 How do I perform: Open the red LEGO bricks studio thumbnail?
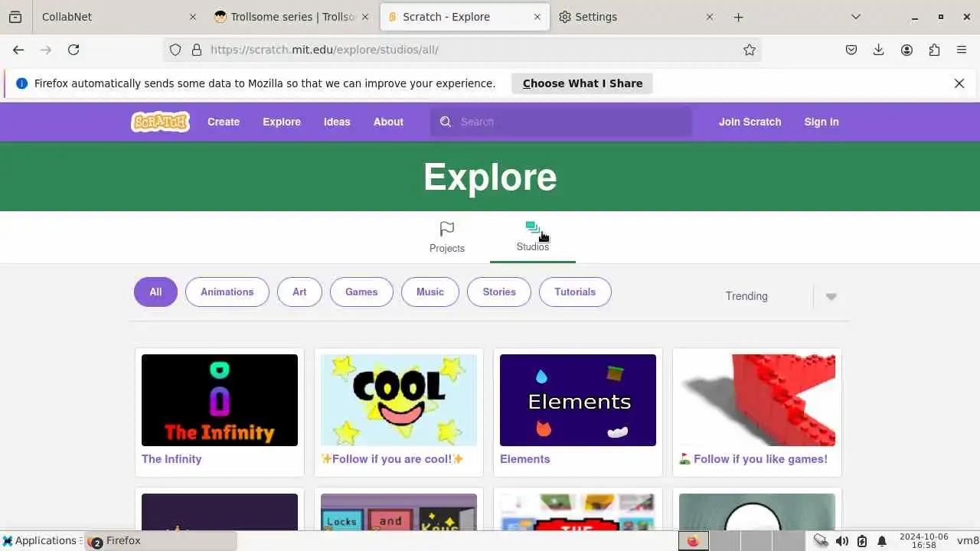point(757,400)
